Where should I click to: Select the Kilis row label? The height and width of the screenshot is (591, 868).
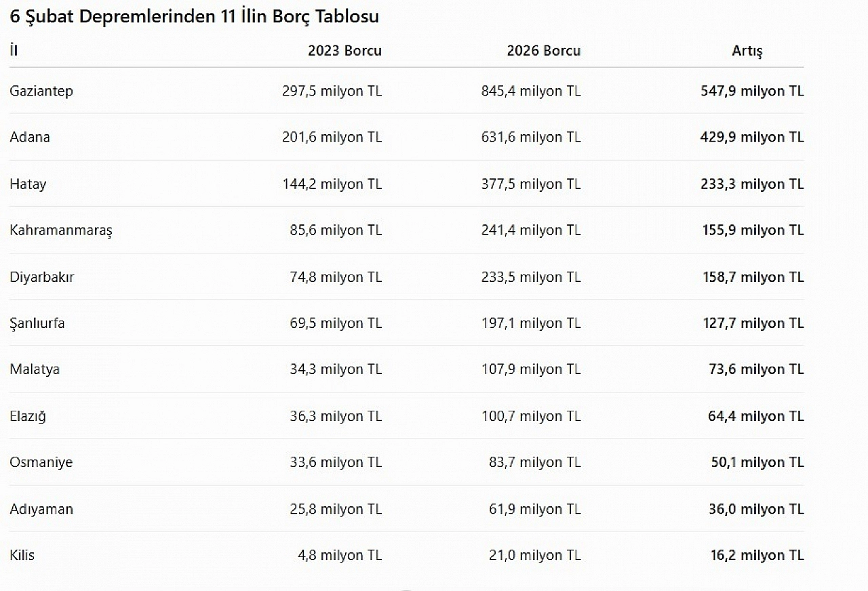(x=22, y=555)
